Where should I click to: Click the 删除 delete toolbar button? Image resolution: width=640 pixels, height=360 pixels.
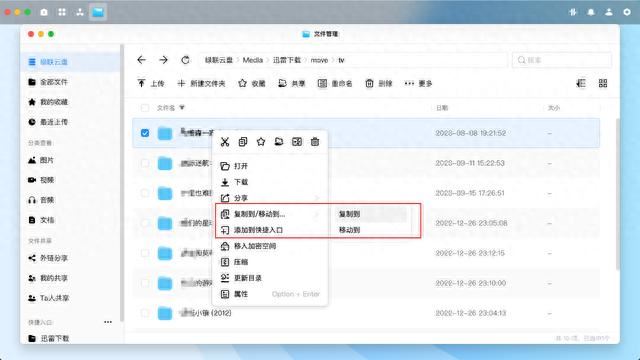tap(379, 84)
